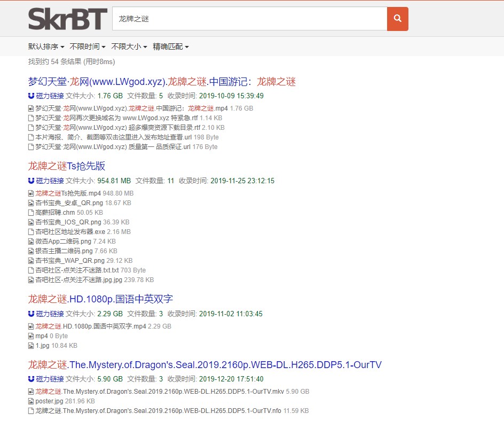This screenshot has width=504, height=421.
Task: Click video file icon beside 龙牌之谜Ts抢先版.mp4
Action: coord(31,193)
